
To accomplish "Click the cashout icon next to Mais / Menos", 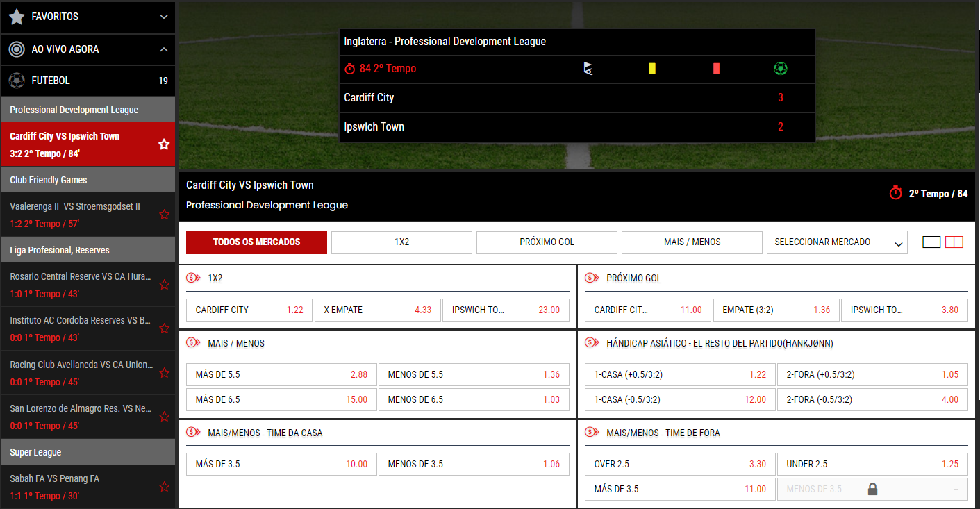I will pyautogui.click(x=193, y=343).
